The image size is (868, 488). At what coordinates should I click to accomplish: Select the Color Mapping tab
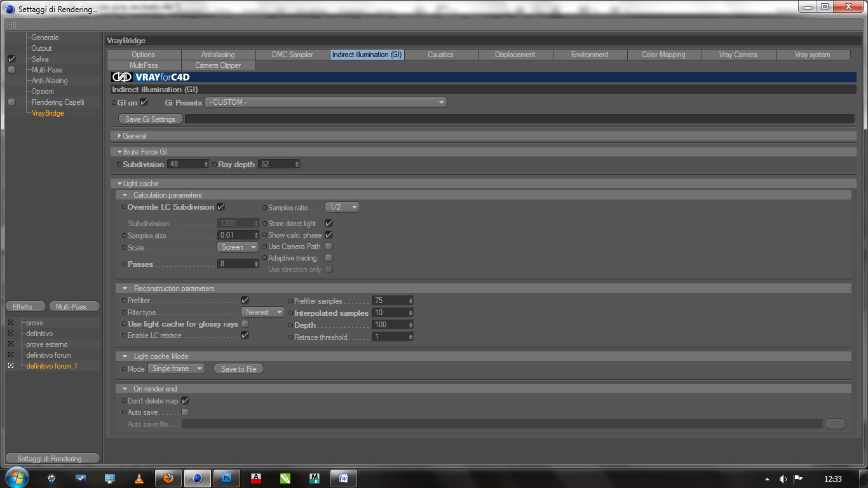[664, 55]
